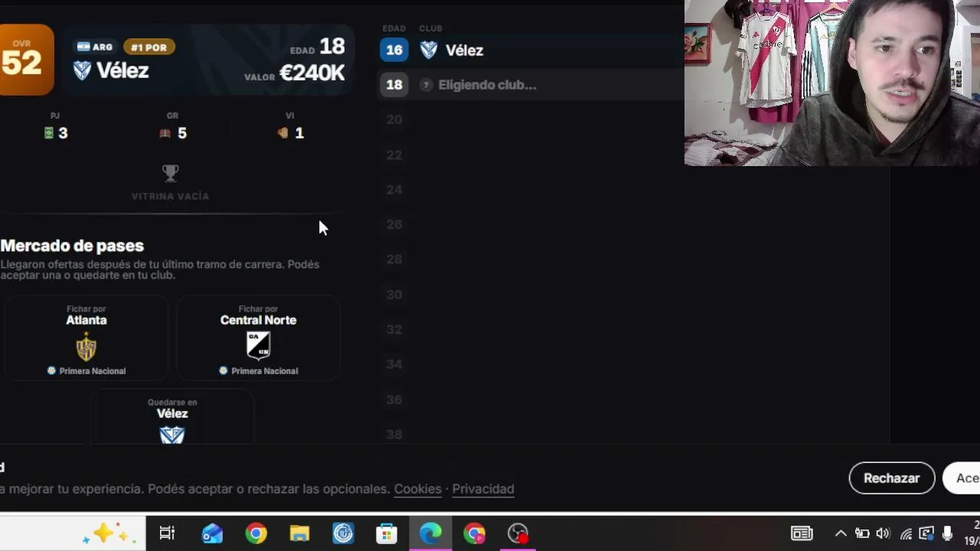
Task: Click Primera Nacional under Central Norte
Action: (265, 371)
